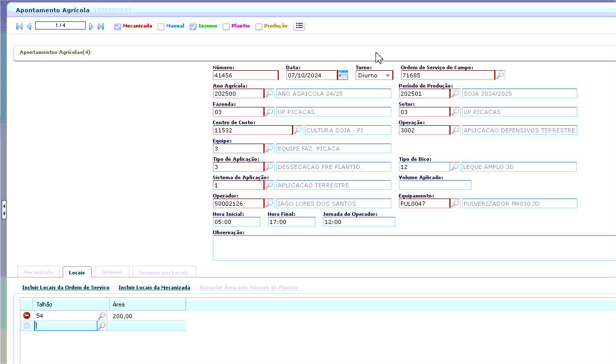
Task: Search Ordem de Serviço de Campo lookup
Action: point(500,75)
